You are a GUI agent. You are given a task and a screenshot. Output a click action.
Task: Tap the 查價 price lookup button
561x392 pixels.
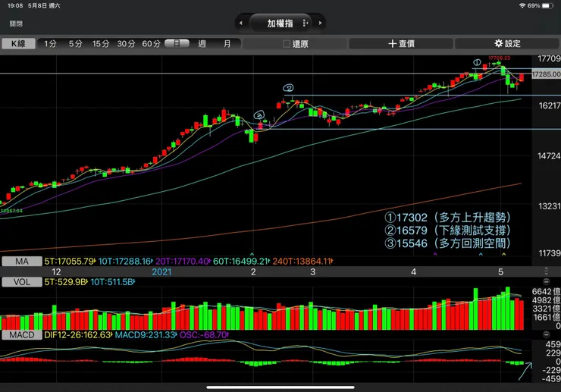[401, 44]
